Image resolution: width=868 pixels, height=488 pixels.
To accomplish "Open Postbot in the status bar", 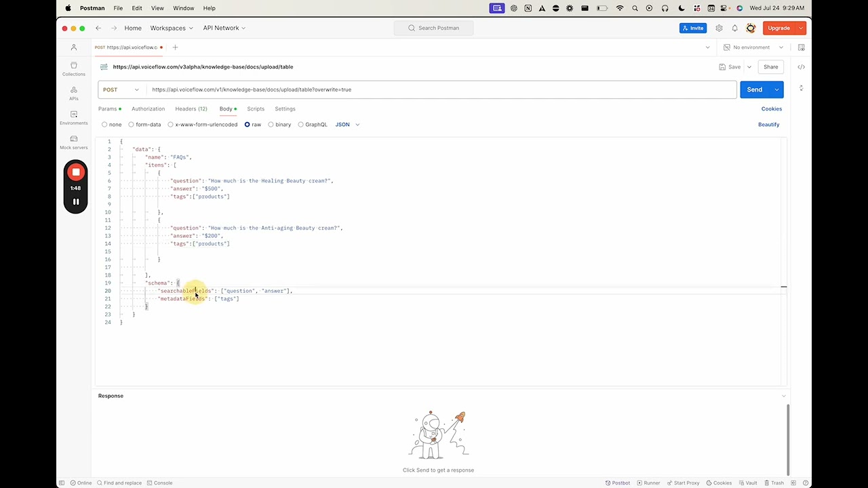I will pyautogui.click(x=618, y=483).
